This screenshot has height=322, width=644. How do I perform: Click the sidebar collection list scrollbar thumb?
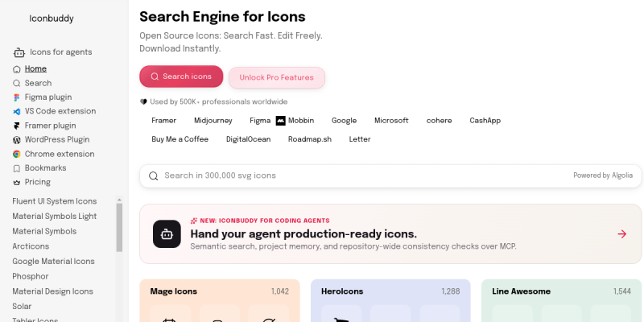[x=119, y=228]
